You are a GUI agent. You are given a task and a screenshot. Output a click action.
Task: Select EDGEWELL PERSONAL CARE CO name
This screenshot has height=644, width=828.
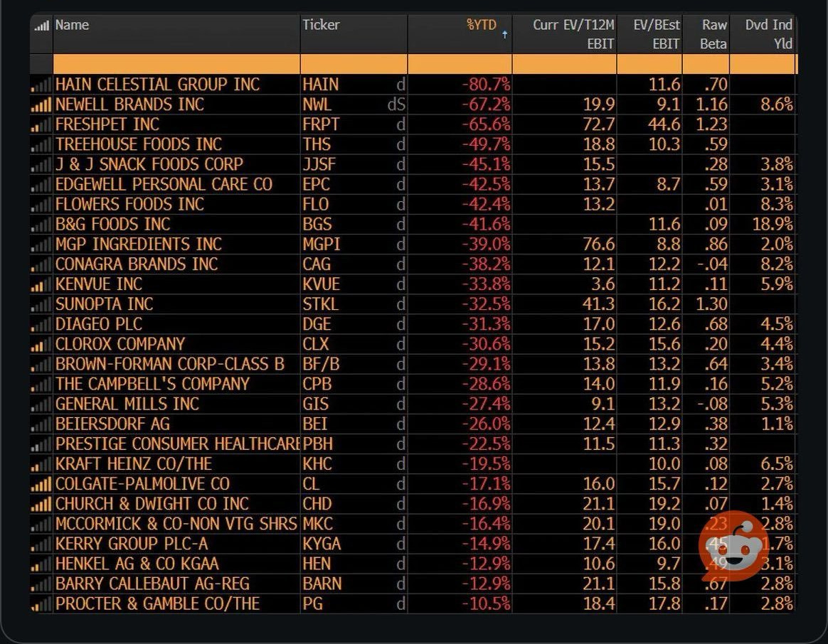point(164,185)
